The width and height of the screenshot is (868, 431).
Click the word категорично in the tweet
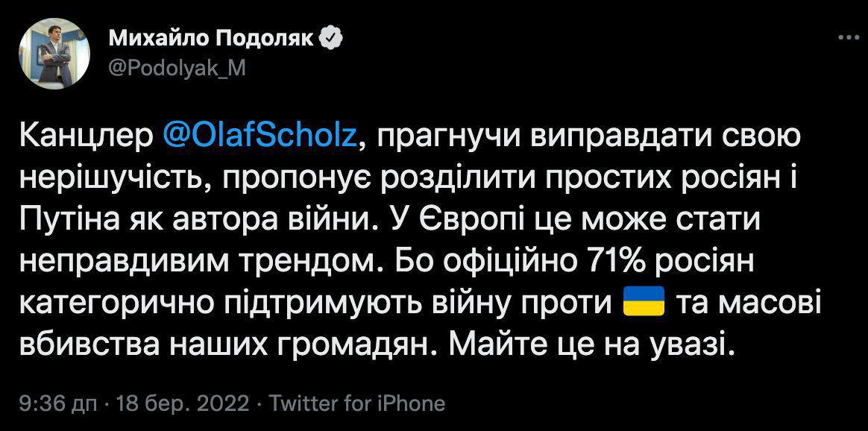[113, 304]
